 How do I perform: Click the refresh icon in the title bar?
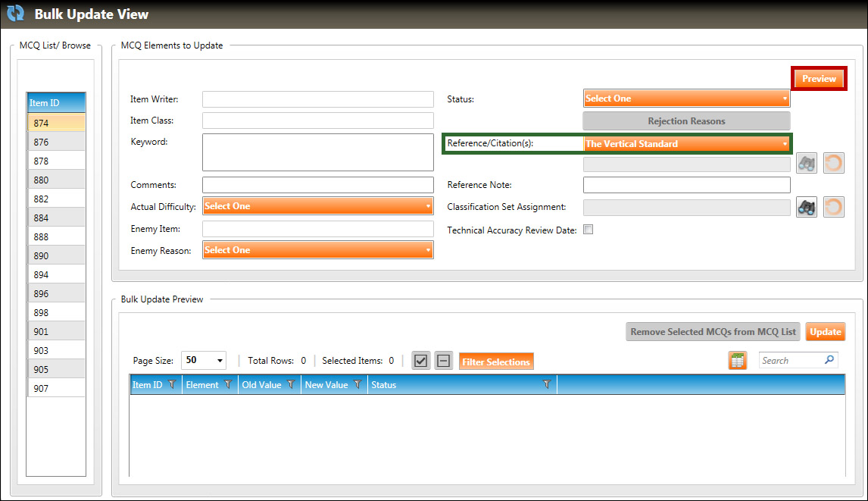coord(16,14)
